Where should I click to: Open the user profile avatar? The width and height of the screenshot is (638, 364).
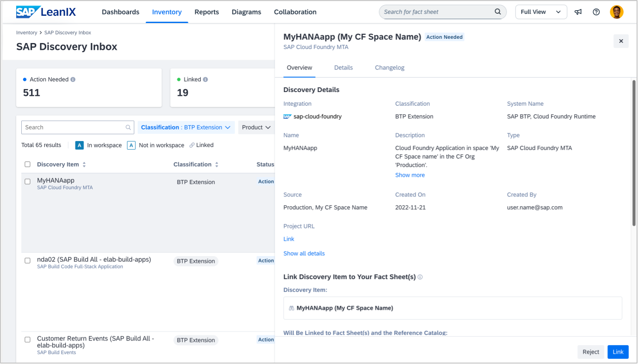[x=617, y=12]
